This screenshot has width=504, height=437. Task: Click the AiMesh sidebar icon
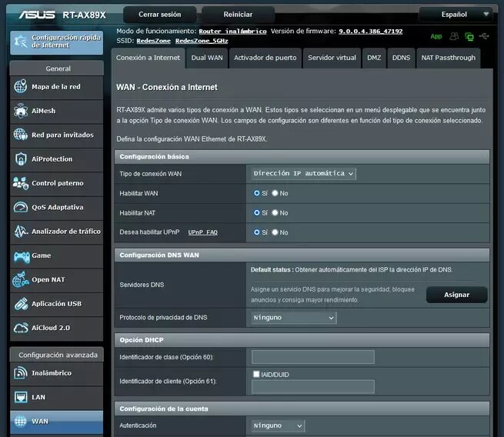click(x=20, y=111)
